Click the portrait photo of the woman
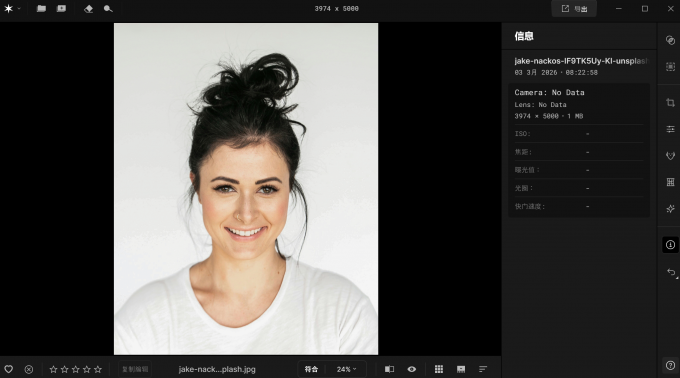The height and width of the screenshot is (378, 680). [x=246, y=189]
